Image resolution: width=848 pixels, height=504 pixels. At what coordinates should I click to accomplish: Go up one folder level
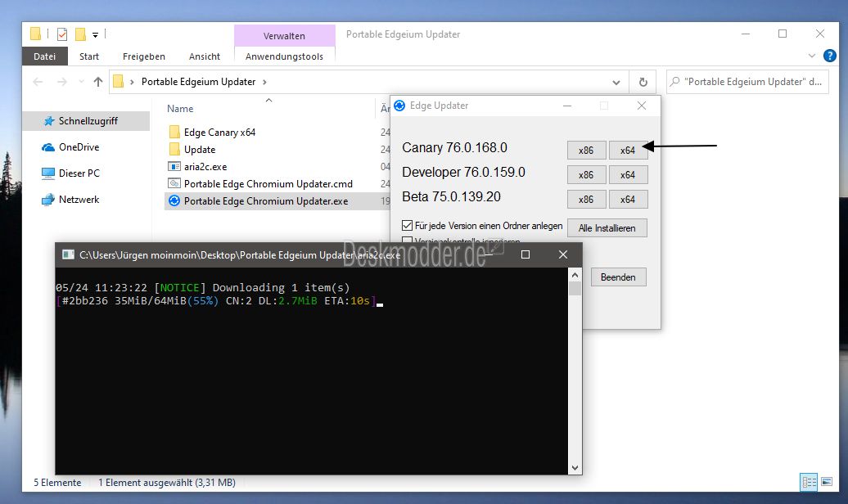point(98,82)
